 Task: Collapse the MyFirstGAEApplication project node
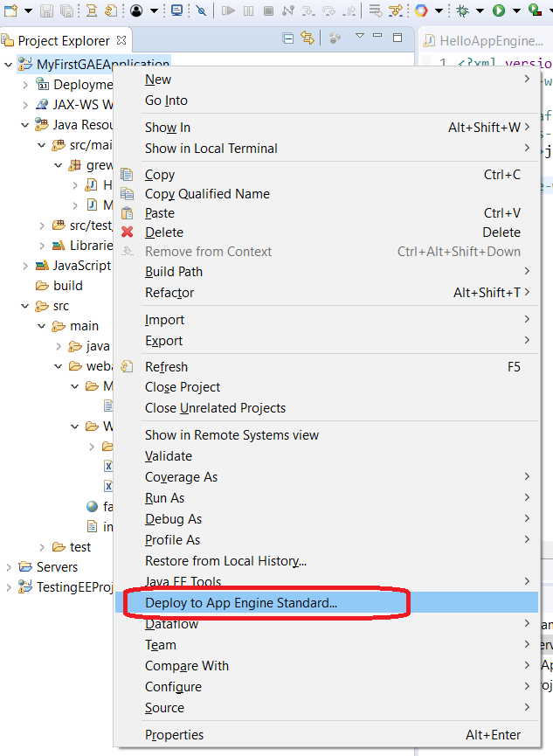click(9, 65)
